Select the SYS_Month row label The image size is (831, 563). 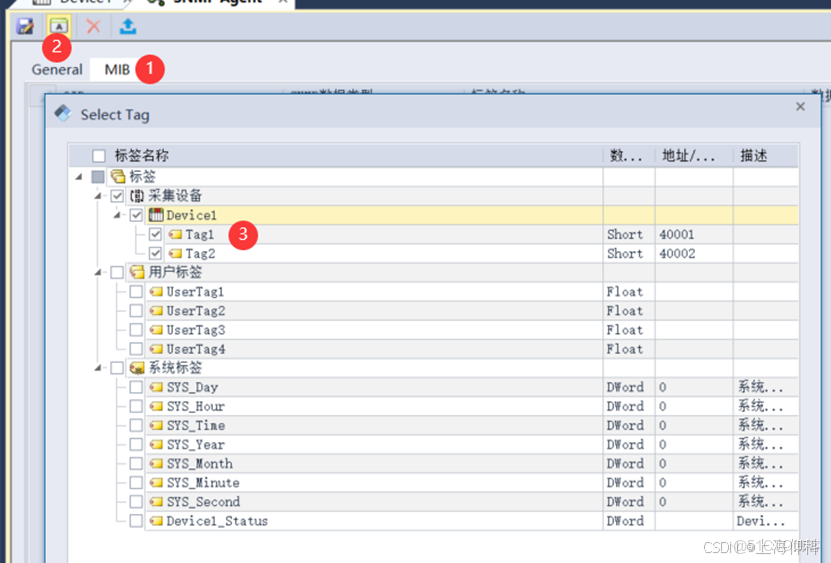coord(200,464)
